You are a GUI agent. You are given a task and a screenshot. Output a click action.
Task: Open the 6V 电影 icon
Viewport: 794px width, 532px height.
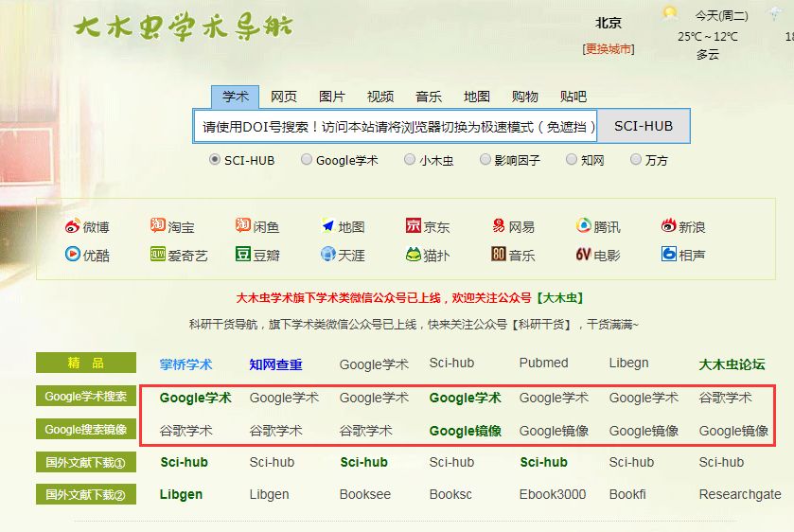583,254
